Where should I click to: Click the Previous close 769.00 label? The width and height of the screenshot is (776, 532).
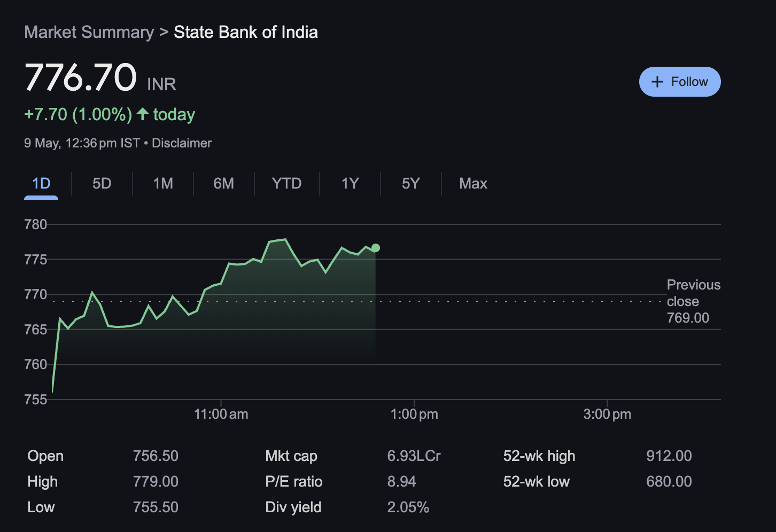pyautogui.click(x=693, y=301)
